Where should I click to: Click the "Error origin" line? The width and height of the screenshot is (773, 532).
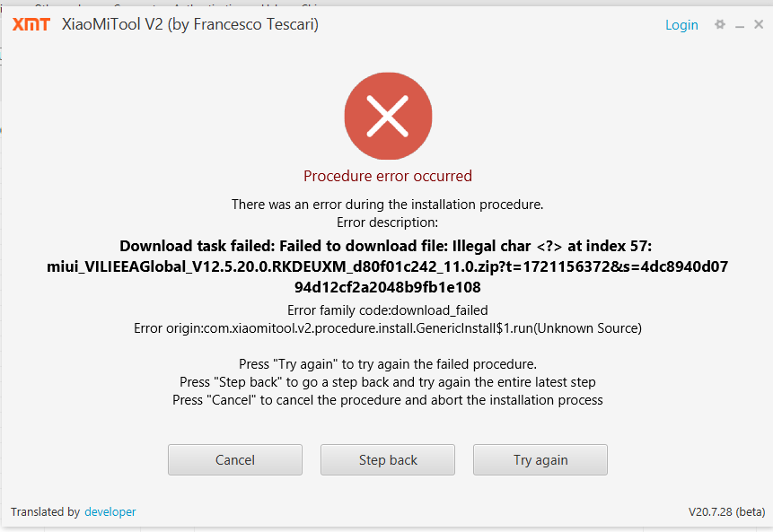388,328
